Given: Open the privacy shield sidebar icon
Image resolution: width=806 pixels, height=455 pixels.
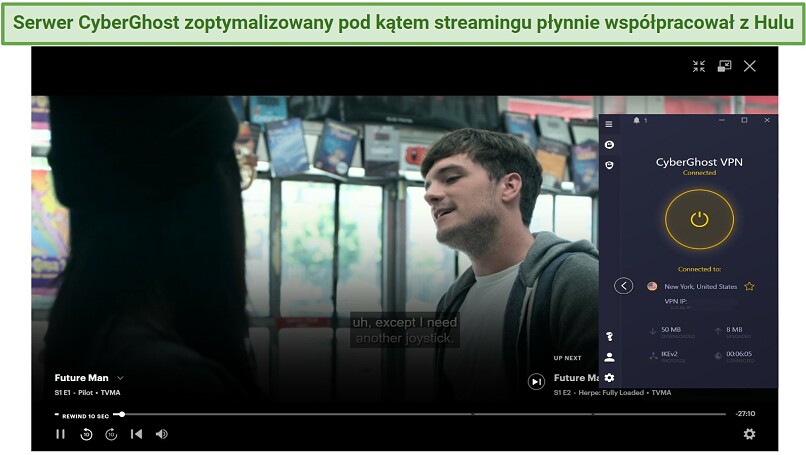Looking at the screenshot, I should click(x=609, y=165).
